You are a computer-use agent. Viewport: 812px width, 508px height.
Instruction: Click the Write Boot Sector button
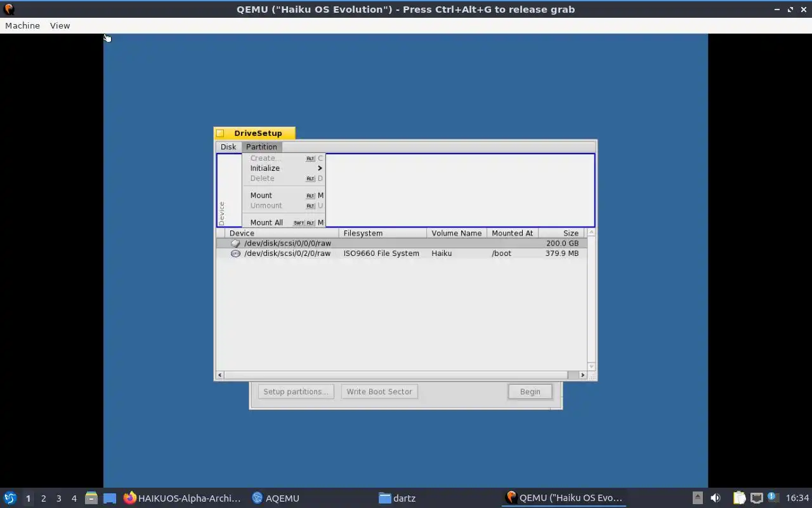379,392
